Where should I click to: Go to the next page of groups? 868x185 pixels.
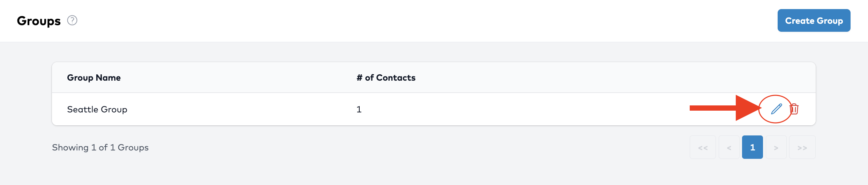coord(776,147)
